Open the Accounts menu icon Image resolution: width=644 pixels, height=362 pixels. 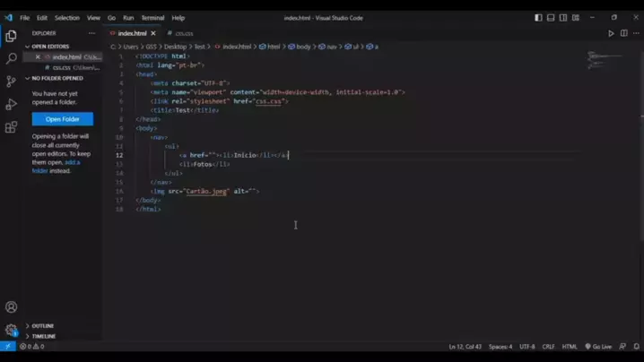[x=11, y=307]
